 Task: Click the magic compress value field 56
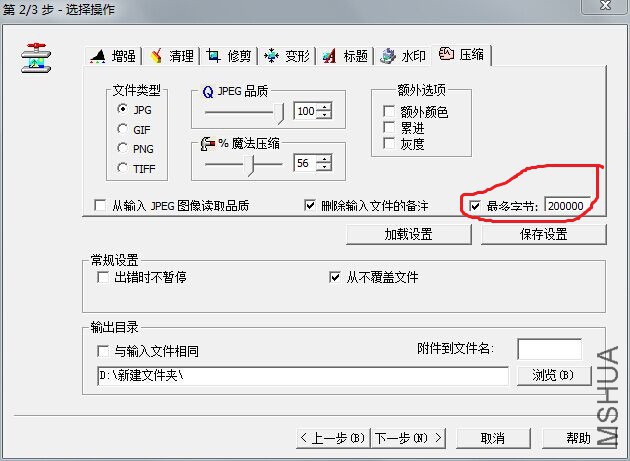click(x=305, y=163)
